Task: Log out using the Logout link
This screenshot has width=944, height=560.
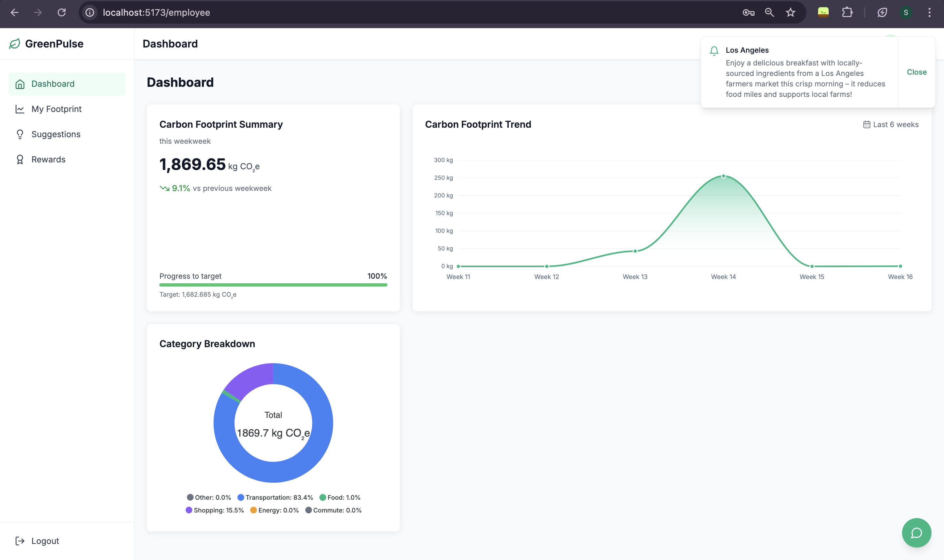Action: click(x=45, y=541)
